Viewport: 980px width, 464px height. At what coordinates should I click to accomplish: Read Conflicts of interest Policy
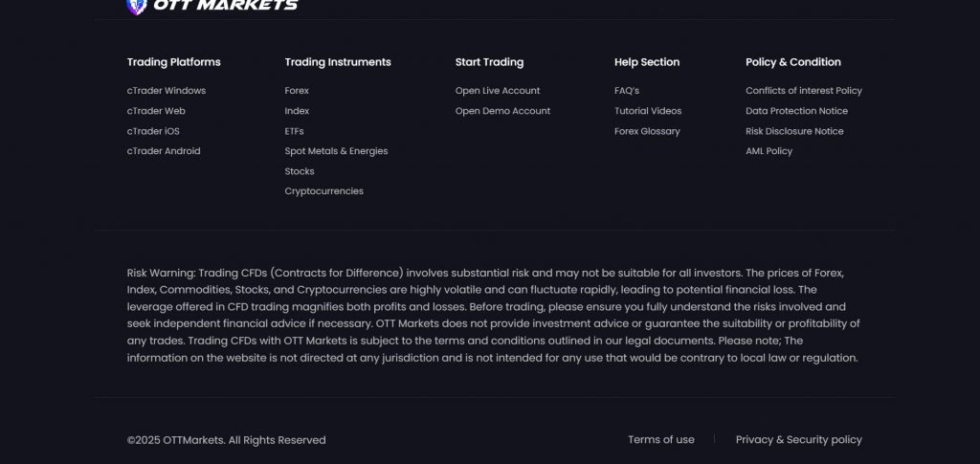(x=804, y=91)
